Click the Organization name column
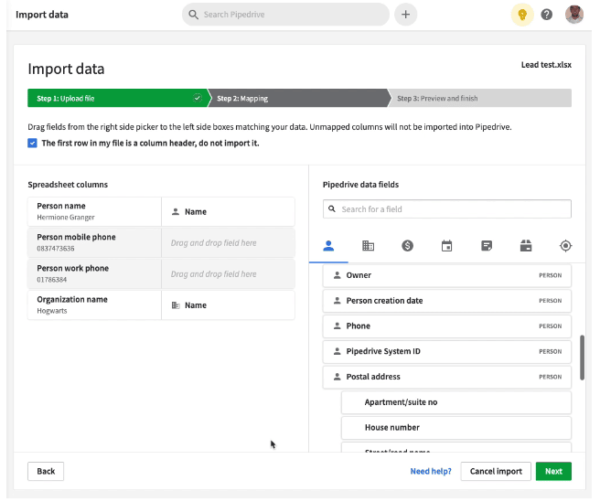600x502 pixels. tap(95, 305)
